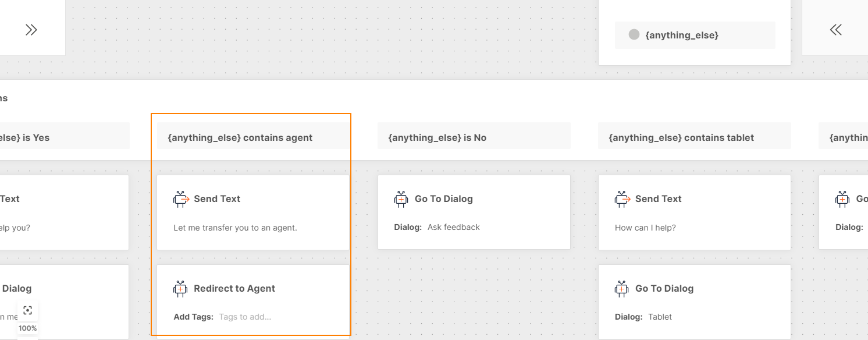Image resolution: width=868 pixels, height=340 pixels.
Task: Select the Redirect to Agent card title
Action: click(234, 289)
